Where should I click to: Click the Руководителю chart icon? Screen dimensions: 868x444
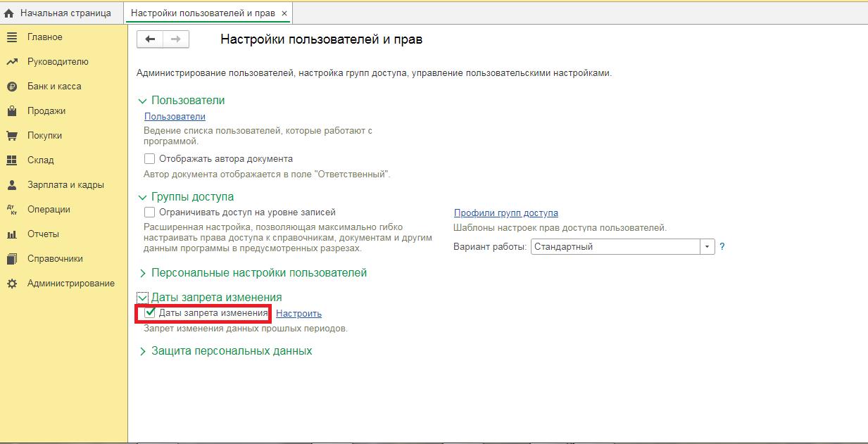click(x=11, y=62)
